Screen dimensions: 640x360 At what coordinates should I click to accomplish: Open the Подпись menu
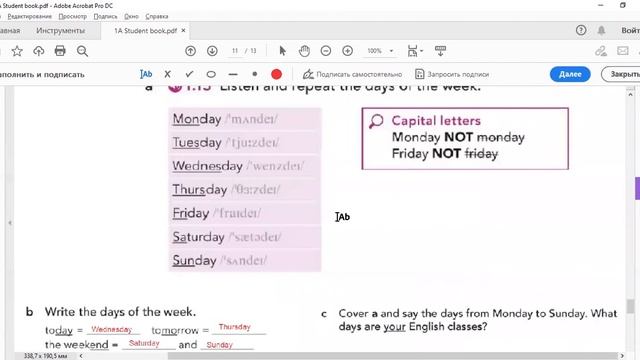(x=105, y=16)
